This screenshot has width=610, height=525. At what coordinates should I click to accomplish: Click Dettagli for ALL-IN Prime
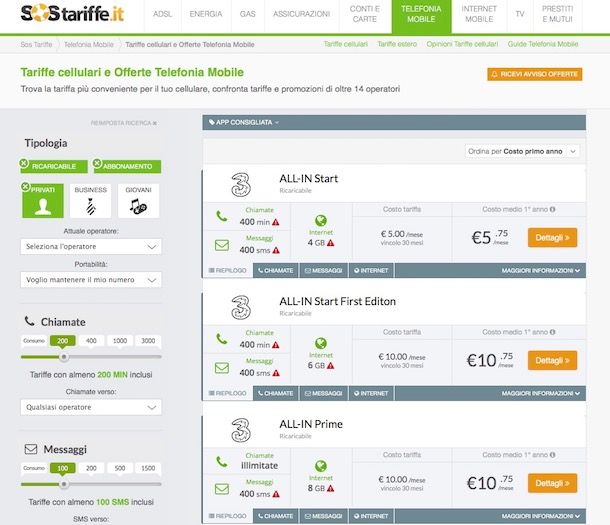(552, 483)
